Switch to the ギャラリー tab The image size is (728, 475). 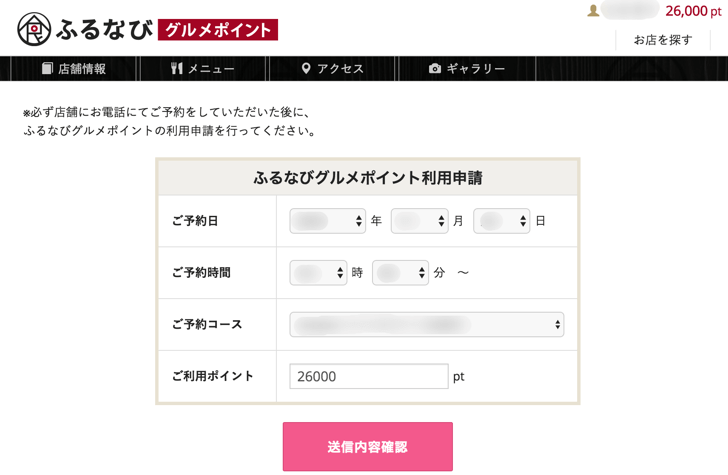pos(467,69)
